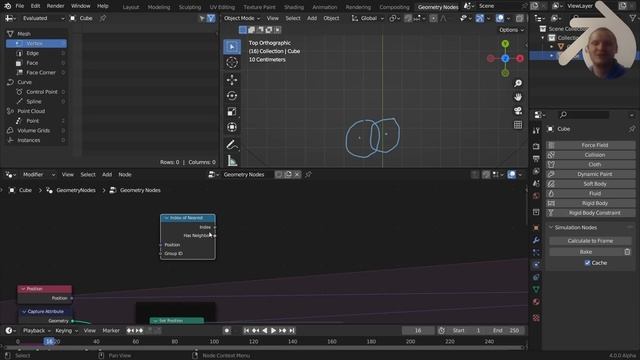Viewport: 640px width, 360px height.
Task: Select the Scale tool
Action: (x=232, y=111)
